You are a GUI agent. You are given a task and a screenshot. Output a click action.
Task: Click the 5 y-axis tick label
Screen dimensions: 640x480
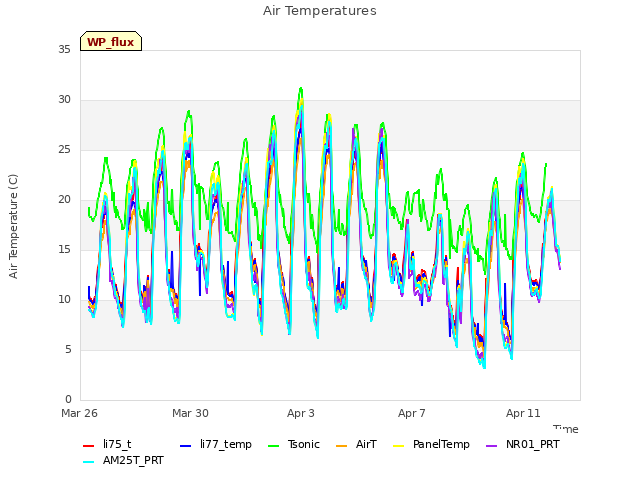pyautogui.click(x=68, y=349)
